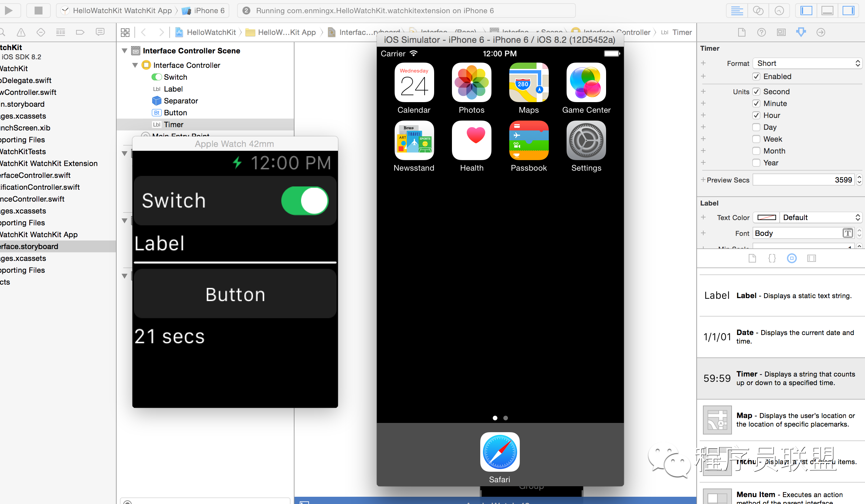
Task: Show the File Template library
Action: 752,258
